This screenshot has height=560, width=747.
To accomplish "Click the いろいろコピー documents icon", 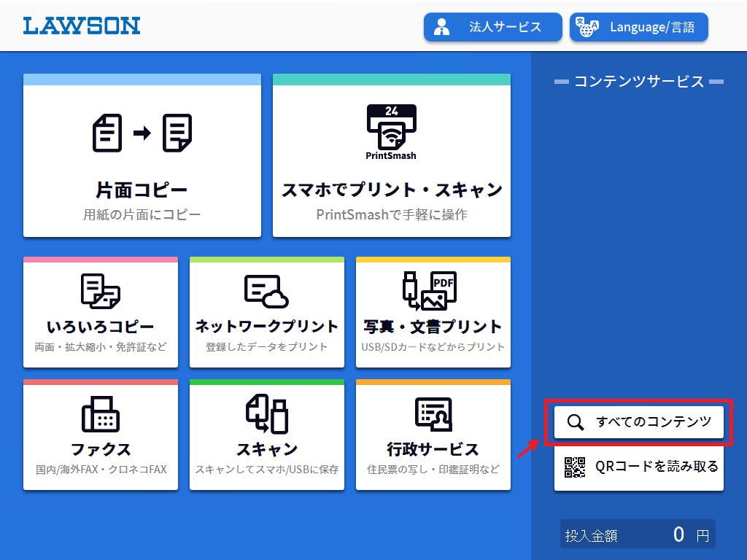I will pos(101,291).
